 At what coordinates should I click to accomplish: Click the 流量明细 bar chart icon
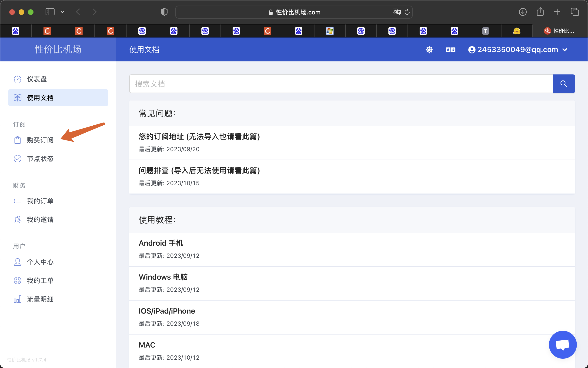[17, 299]
